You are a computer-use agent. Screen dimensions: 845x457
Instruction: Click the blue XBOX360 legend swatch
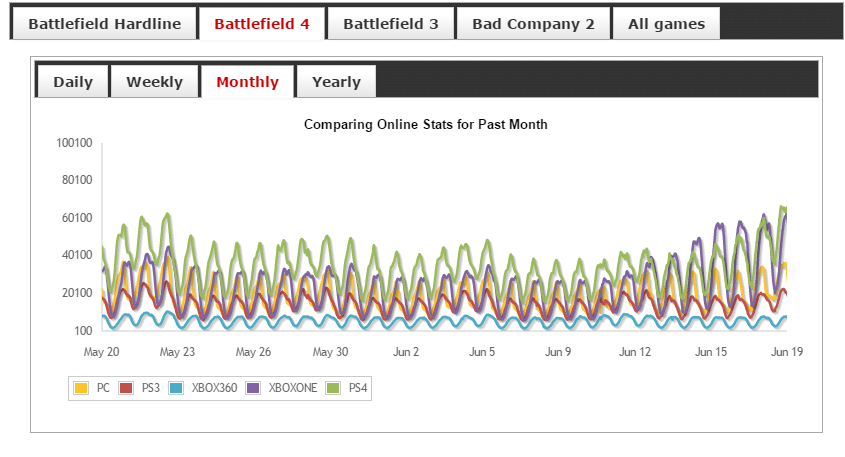(176, 387)
